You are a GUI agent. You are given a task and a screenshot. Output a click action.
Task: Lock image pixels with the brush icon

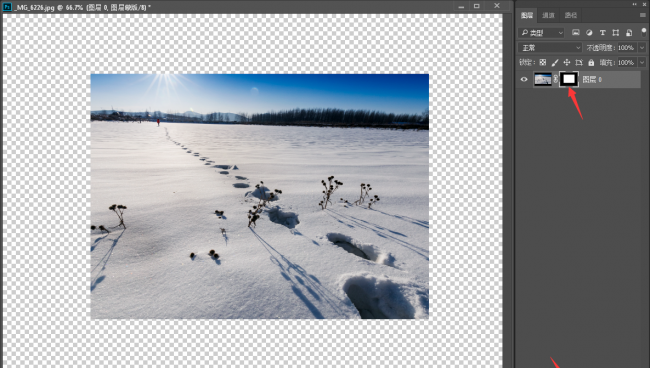(x=555, y=63)
